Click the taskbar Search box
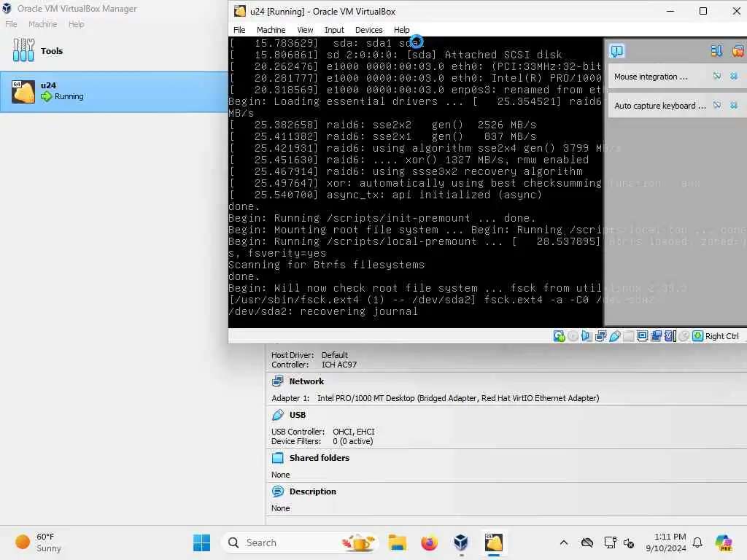747x560 pixels. [300, 542]
